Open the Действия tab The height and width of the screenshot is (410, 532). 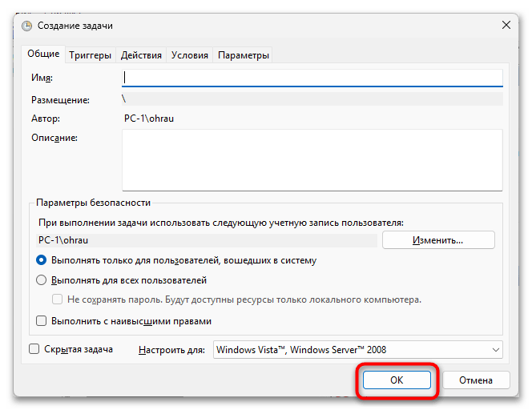(141, 55)
